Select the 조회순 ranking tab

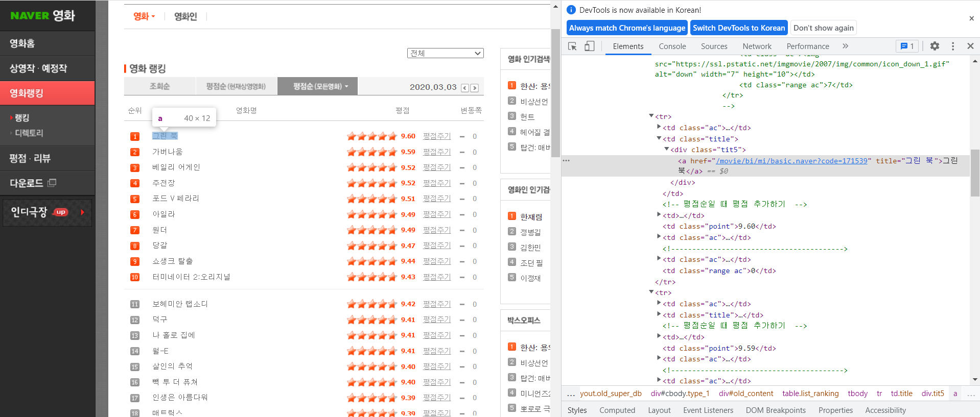[159, 86]
